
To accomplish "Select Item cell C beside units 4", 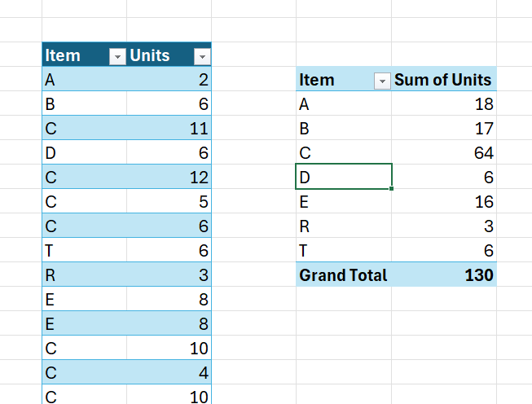I will pyautogui.click(x=84, y=372).
